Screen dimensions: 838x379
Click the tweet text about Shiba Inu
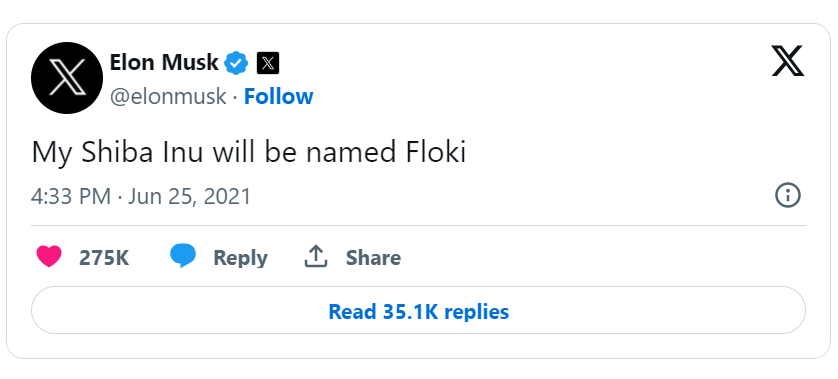coord(249,153)
